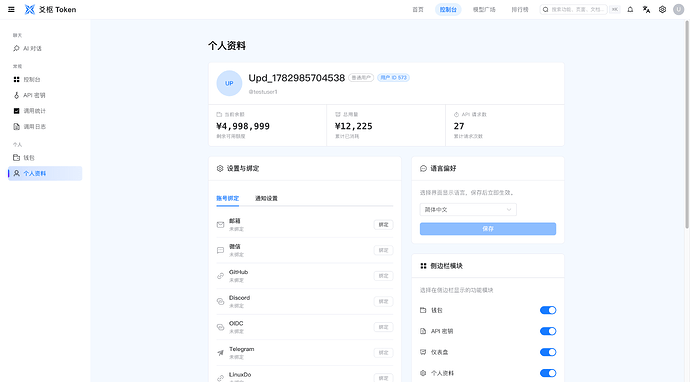Viewport: 690px width, 382px height.
Task: Open the 简体中文 language dropdown
Action: click(468, 209)
